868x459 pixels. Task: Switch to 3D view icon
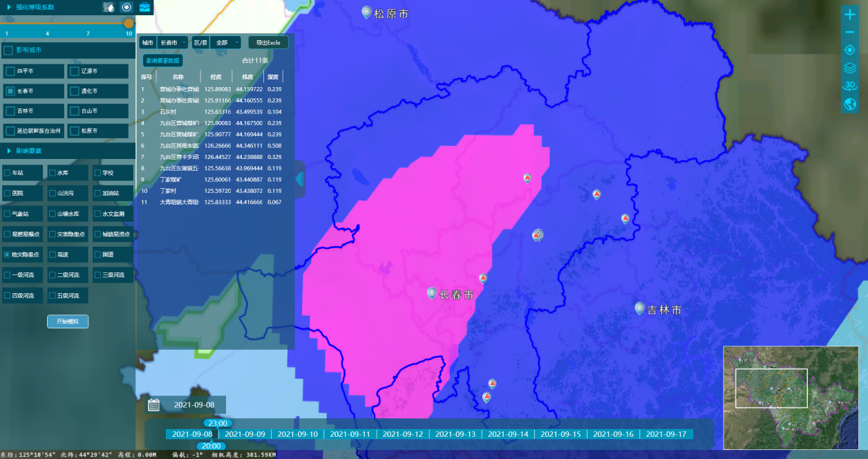[850, 86]
